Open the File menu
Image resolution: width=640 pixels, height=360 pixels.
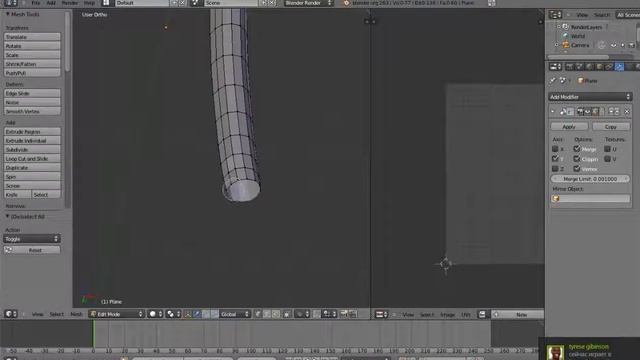pos(36,3)
